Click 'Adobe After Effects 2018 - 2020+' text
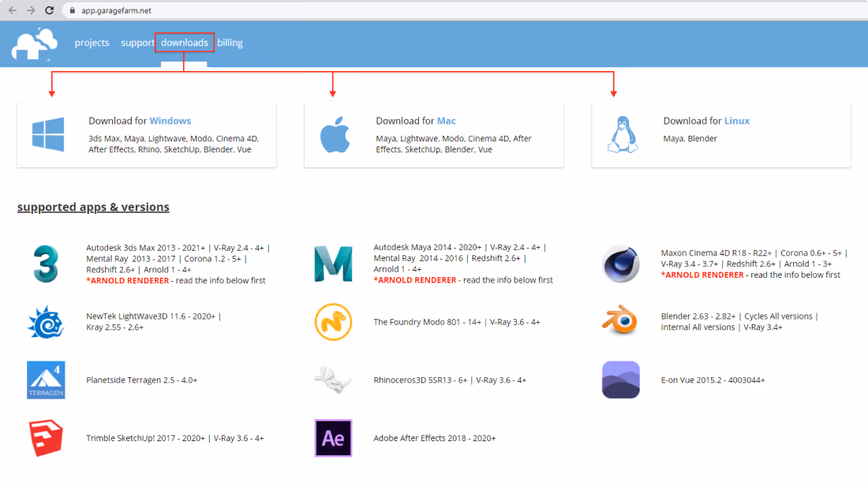868x483 pixels. coord(435,438)
